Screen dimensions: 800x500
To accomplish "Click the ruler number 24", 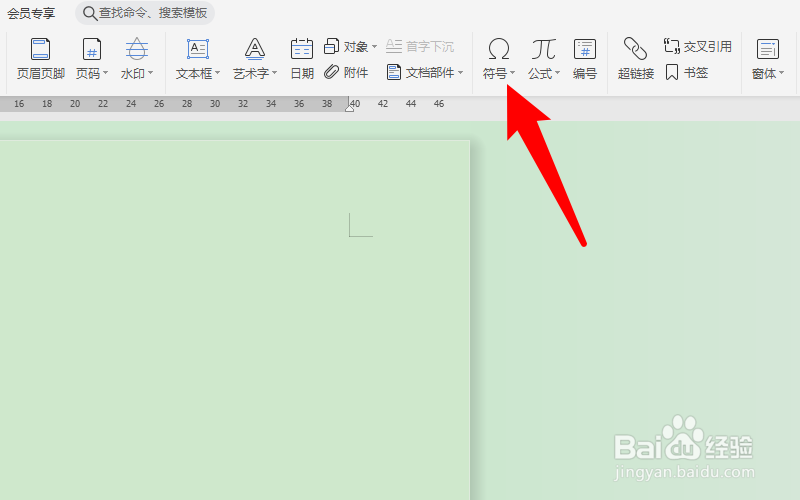I will pyautogui.click(x=131, y=104).
